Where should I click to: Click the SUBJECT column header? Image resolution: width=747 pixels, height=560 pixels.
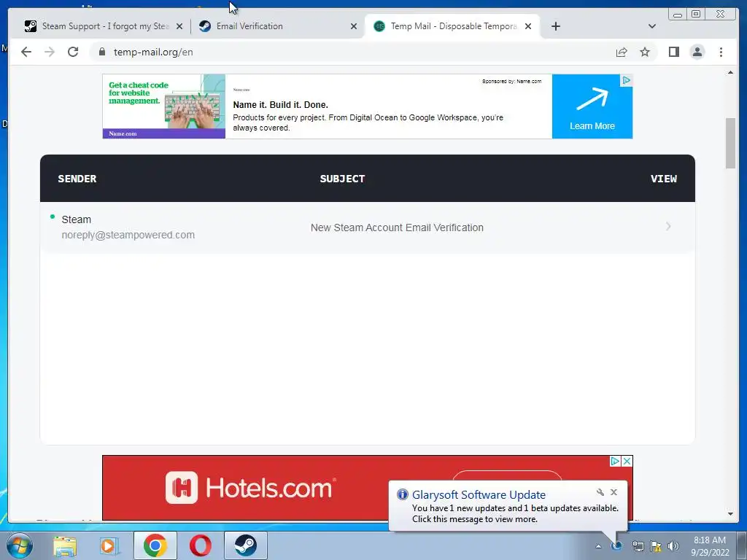click(342, 179)
